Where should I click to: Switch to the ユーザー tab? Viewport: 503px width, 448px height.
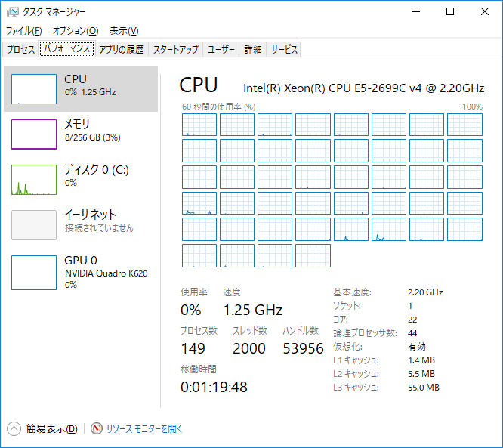tap(221, 50)
